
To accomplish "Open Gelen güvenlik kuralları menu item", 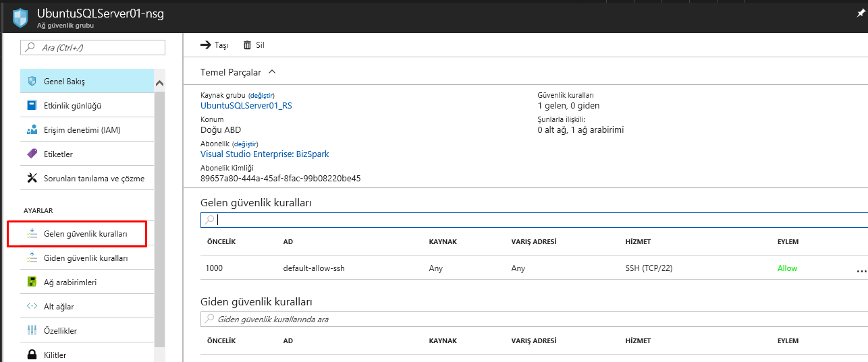I will point(84,234).
